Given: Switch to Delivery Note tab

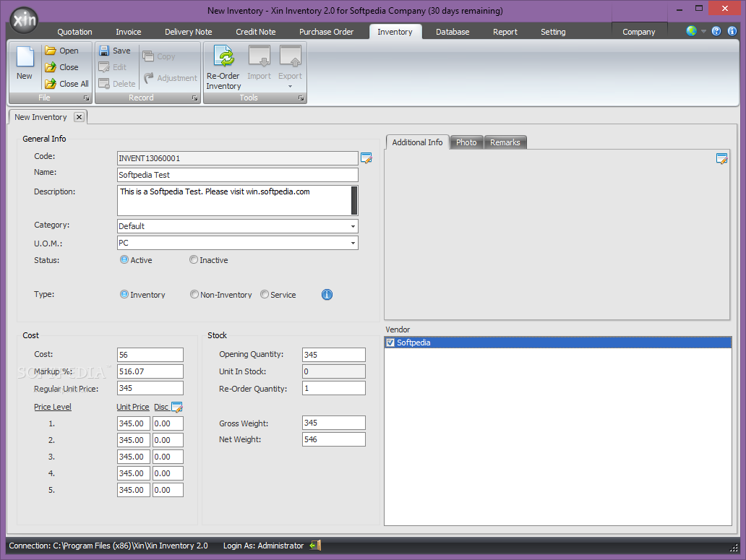Looking at the screenshot, I should [189, 32].
